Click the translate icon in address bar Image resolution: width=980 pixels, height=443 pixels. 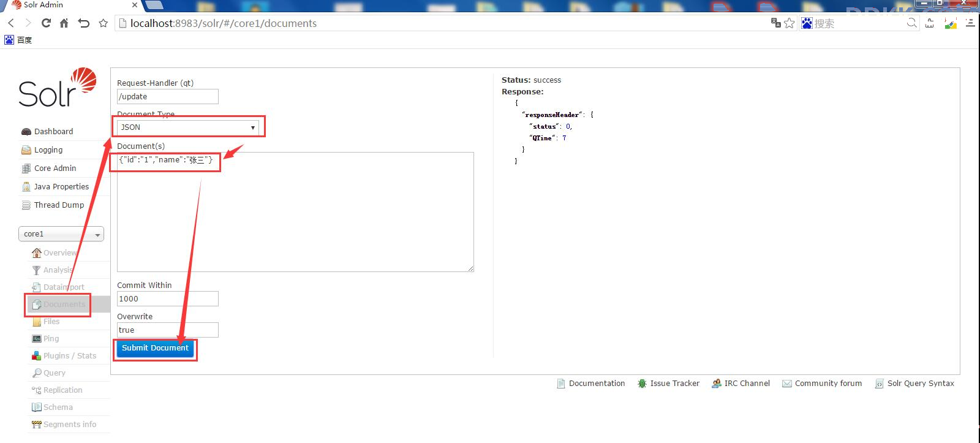pyautogui.click(x=775, y=23)
